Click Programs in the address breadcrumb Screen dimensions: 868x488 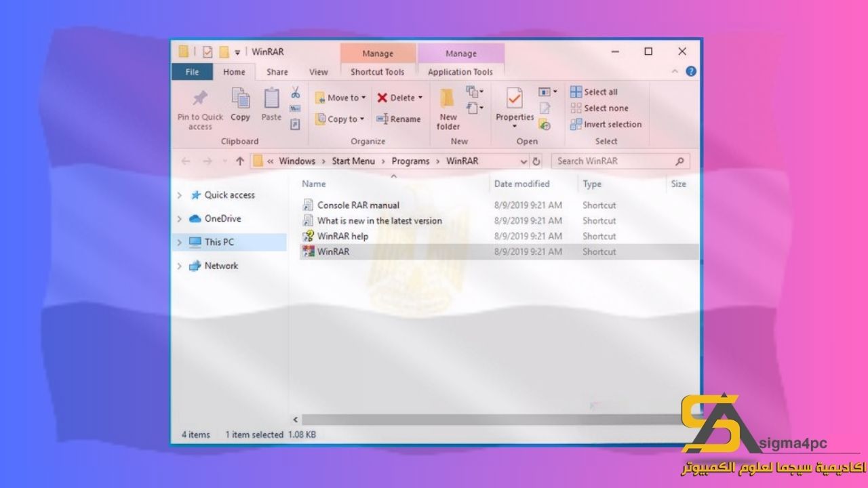(410, 161)
